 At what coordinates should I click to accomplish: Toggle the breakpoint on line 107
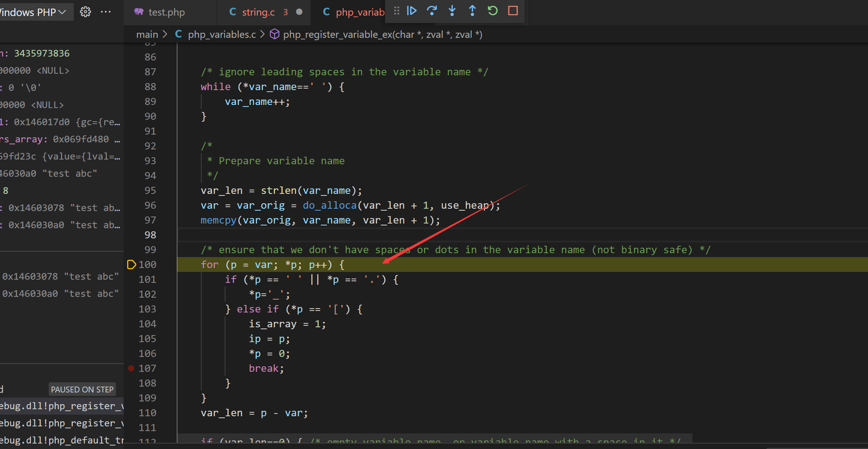(x=131, y=368)
